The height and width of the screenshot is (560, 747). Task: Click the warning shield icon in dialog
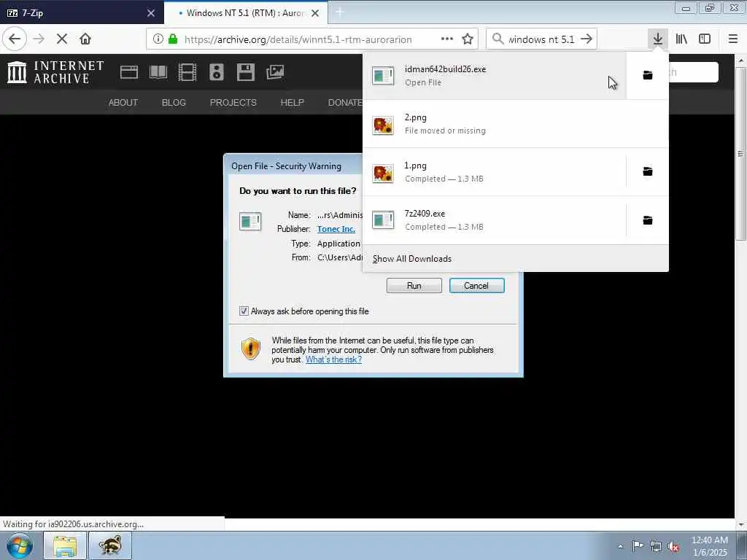click(x=251, y=349)
